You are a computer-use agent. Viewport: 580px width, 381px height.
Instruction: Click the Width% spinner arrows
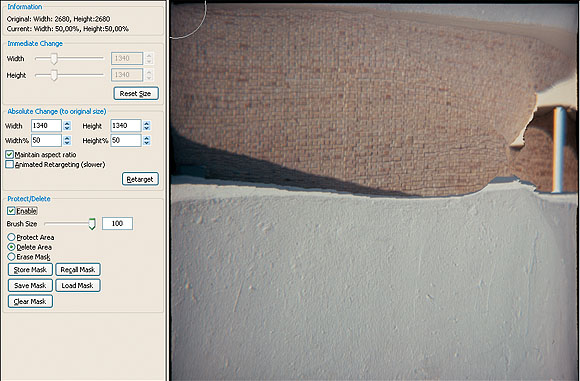[67, 141]
